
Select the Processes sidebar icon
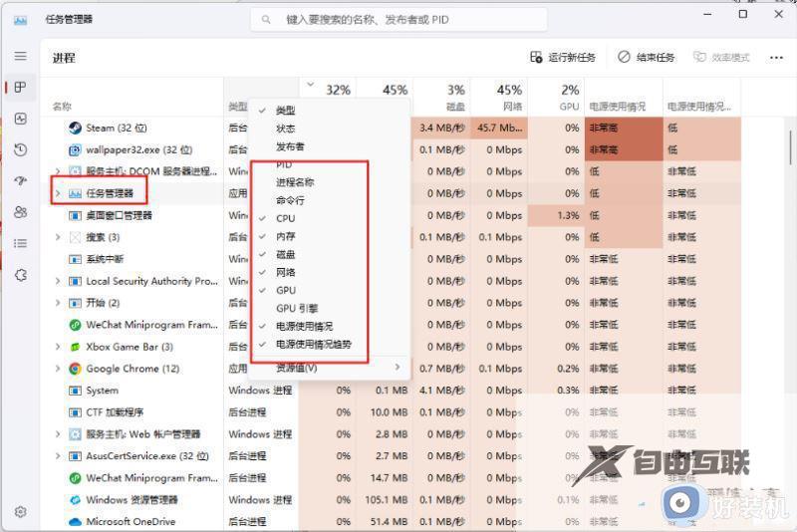pos(20,88)
